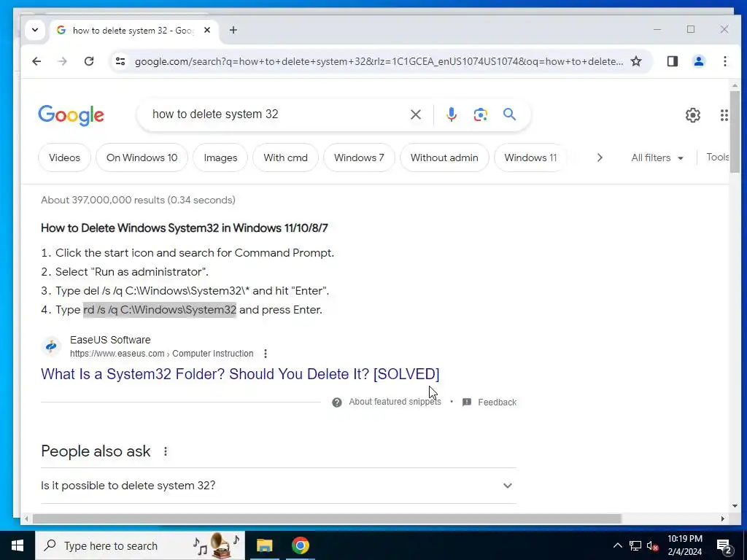
Task: Select the 'how to delete system 32' tab
Action: coord(134,31)
